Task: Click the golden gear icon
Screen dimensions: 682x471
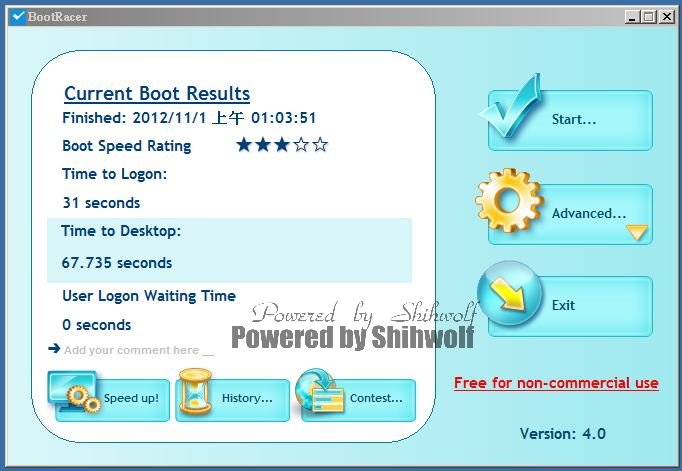Action: [x=509, y=200]
